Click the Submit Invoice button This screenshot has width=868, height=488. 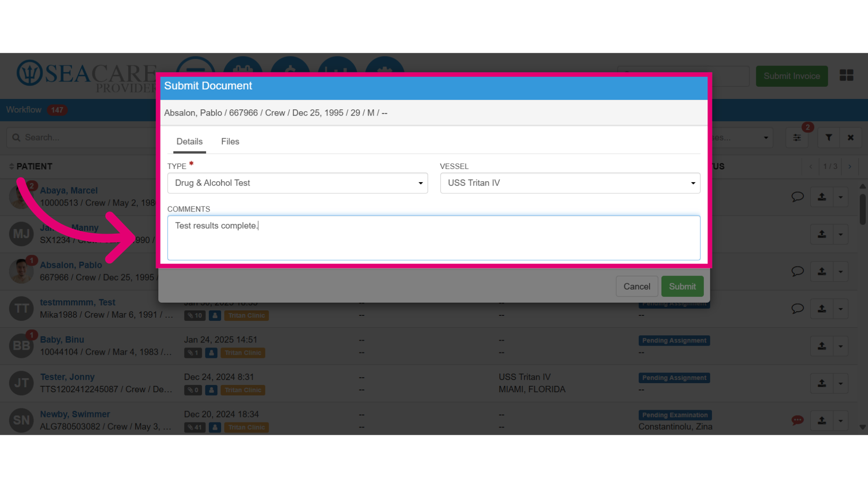pos(792,76)
